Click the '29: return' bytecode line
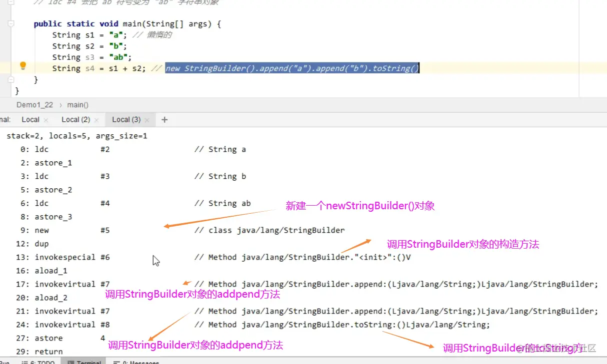This screenshot has height=364, width=607. tap(39, 352)
